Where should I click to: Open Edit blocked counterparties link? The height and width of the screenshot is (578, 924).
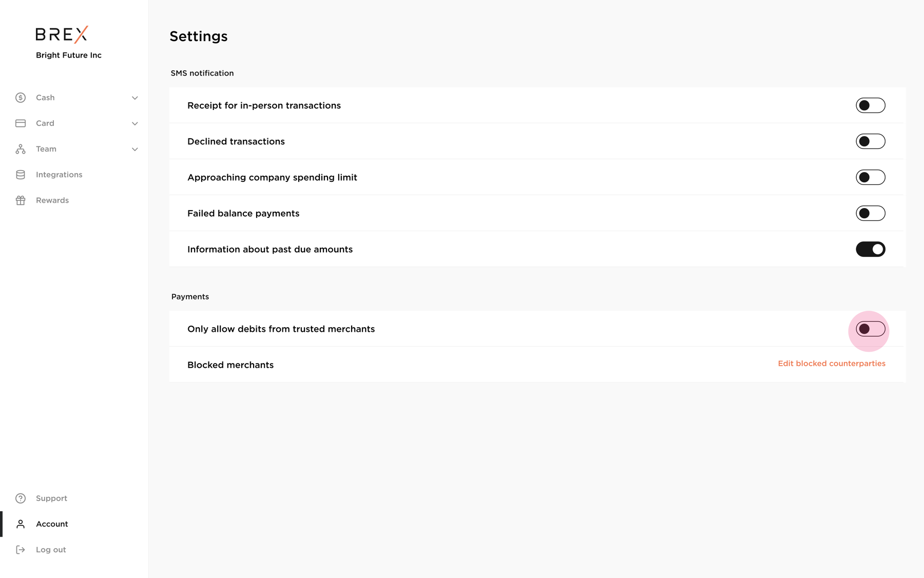(832, 363)
